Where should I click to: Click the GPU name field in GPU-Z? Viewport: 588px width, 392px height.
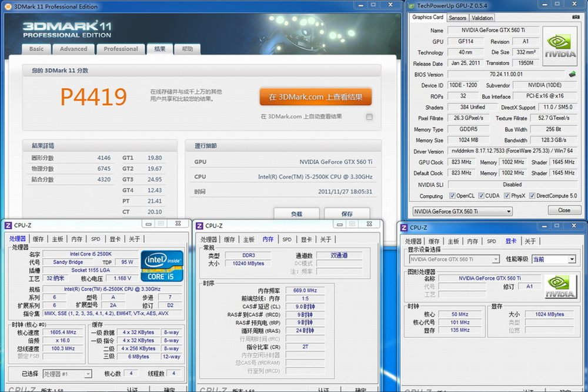[493, 31]
